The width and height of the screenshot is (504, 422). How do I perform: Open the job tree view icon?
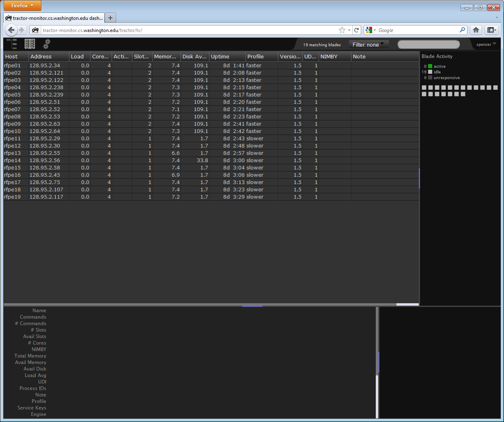[12, 44]
